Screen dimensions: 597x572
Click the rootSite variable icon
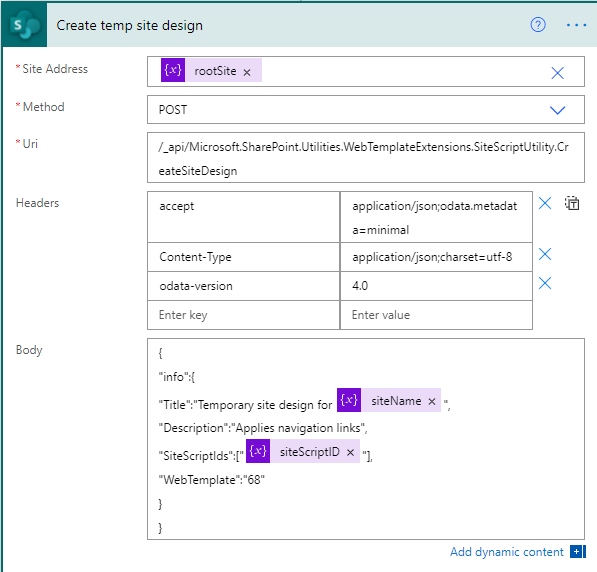[173, 70]
